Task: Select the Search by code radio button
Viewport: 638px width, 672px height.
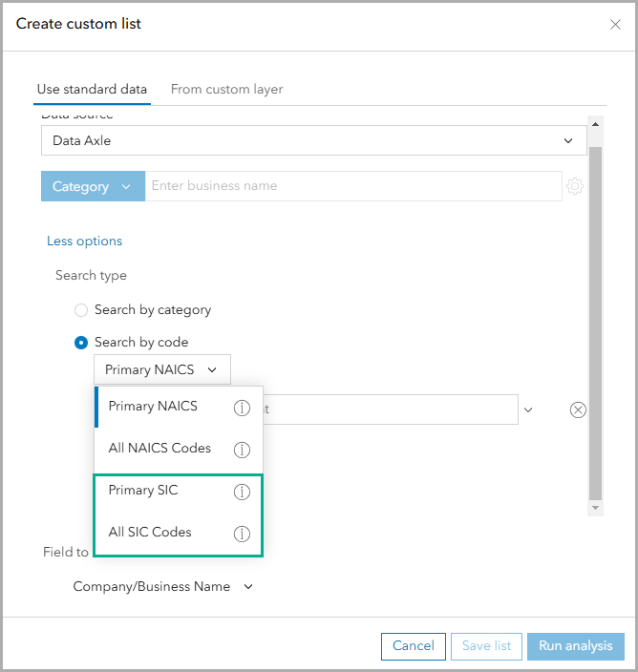Action: [x=81, y=343]
